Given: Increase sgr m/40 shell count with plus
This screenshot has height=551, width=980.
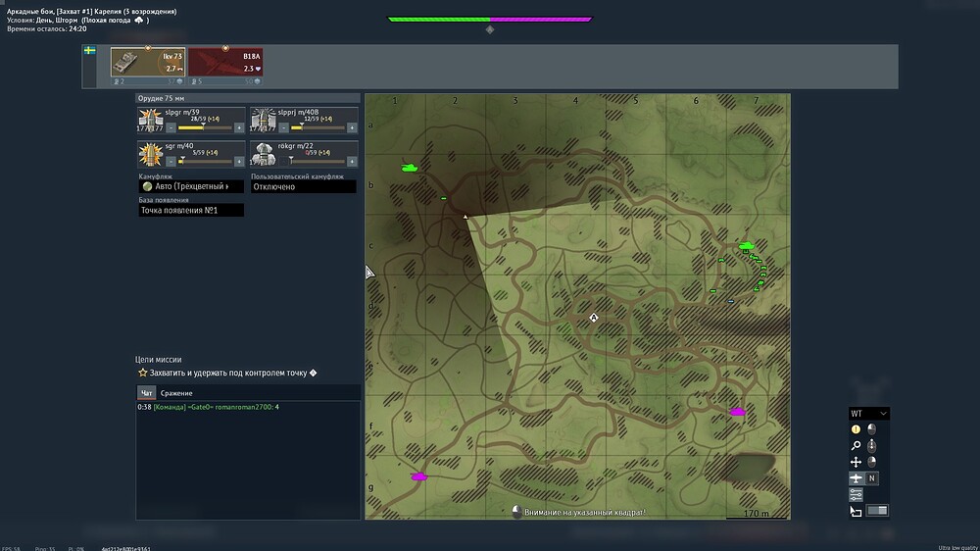Looking at the screenshot, I should pyautogui.click(x=239, y=162).
